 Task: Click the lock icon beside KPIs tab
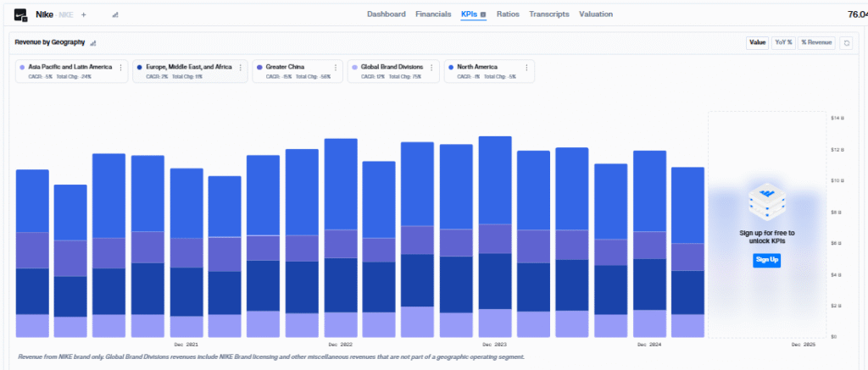coord(483,15)
